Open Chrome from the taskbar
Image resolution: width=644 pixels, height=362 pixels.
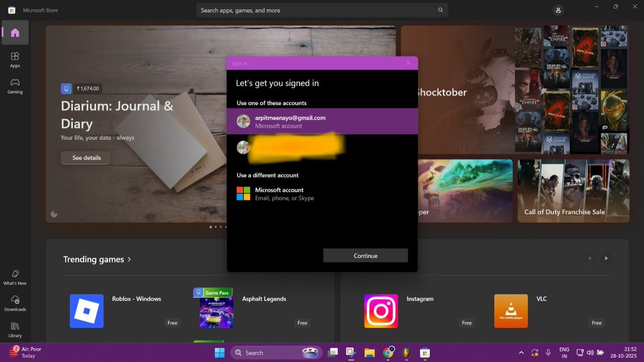pyautogui.click(x=388, y=352)
